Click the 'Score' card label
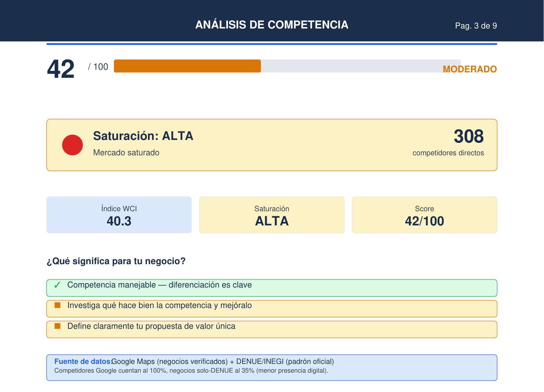 425,209
